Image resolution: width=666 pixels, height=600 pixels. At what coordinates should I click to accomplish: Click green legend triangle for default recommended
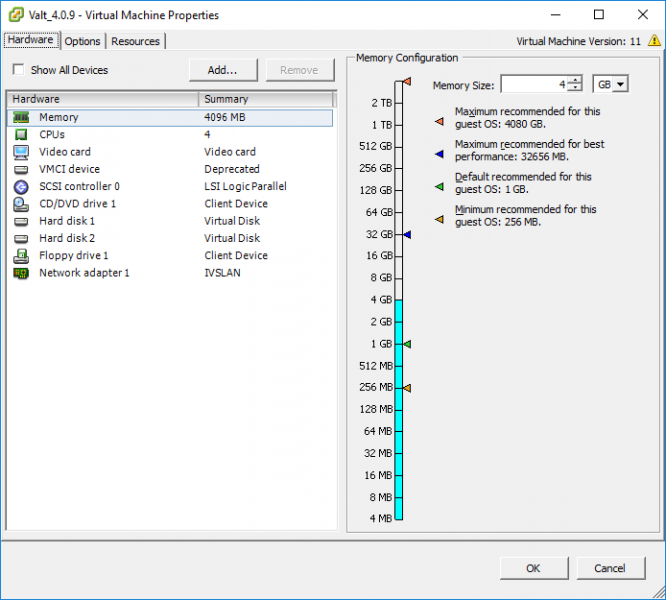pos(439,186)
